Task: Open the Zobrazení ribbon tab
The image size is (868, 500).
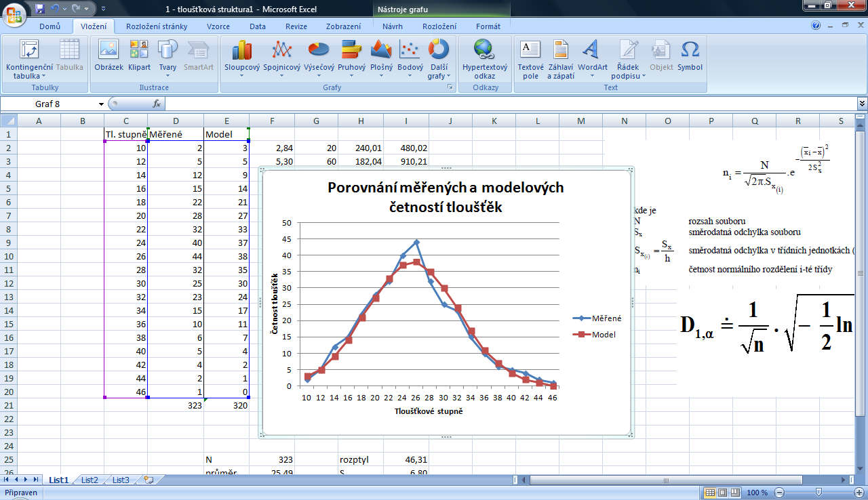Action: coord(344,26)
